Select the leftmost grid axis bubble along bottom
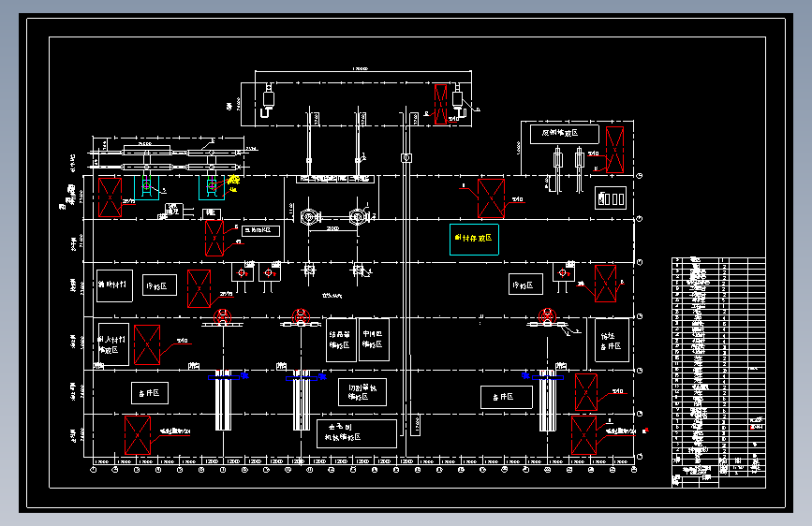The height and width of the screenshot is (526, 812). click(94, 470)
